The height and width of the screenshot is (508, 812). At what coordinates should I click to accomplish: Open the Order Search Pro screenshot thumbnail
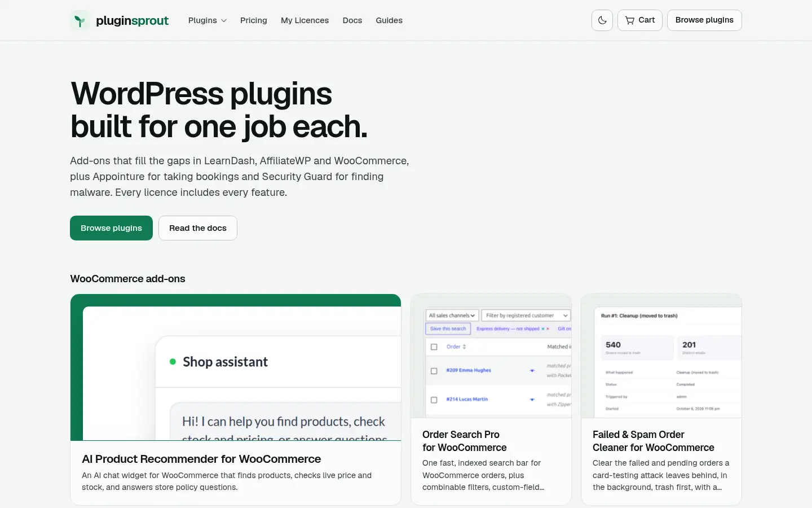(491, 356)
